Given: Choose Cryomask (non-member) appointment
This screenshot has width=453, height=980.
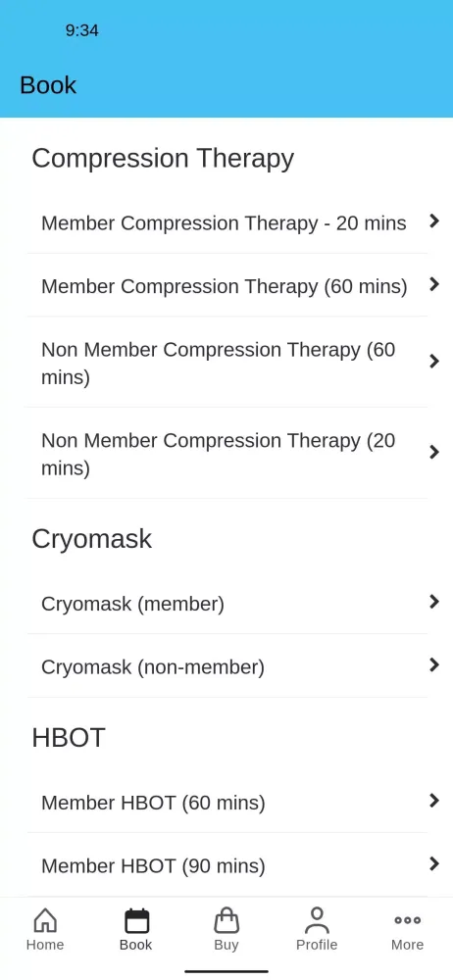Looking at the screenshot, I should pyautogui.click(x=227, y=666).
